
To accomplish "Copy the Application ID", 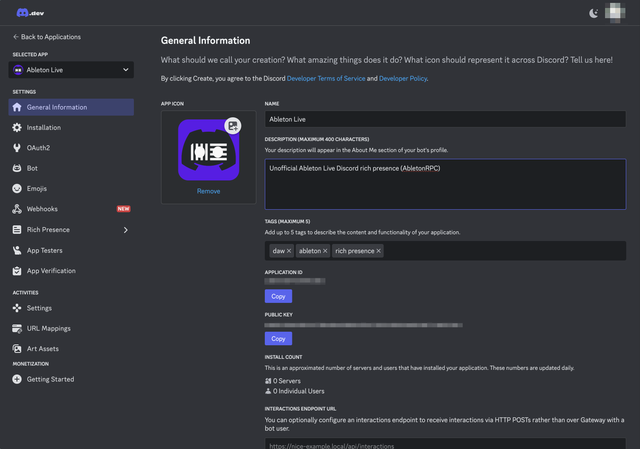I will (x=278, y=296).
